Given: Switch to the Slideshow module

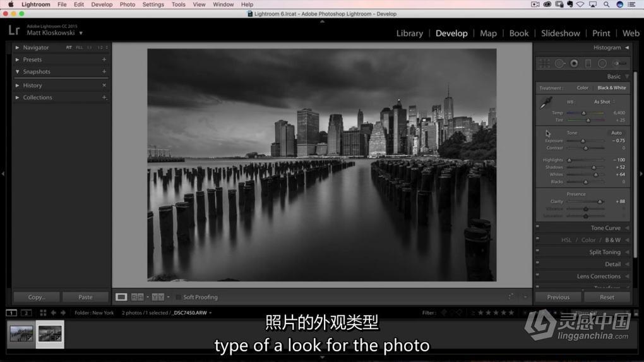Looking at the screenshot, I should click(560, 33).
